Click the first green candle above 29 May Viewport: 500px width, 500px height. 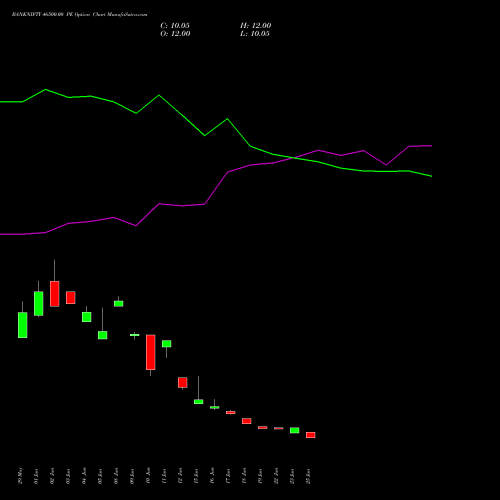point(23,325)
